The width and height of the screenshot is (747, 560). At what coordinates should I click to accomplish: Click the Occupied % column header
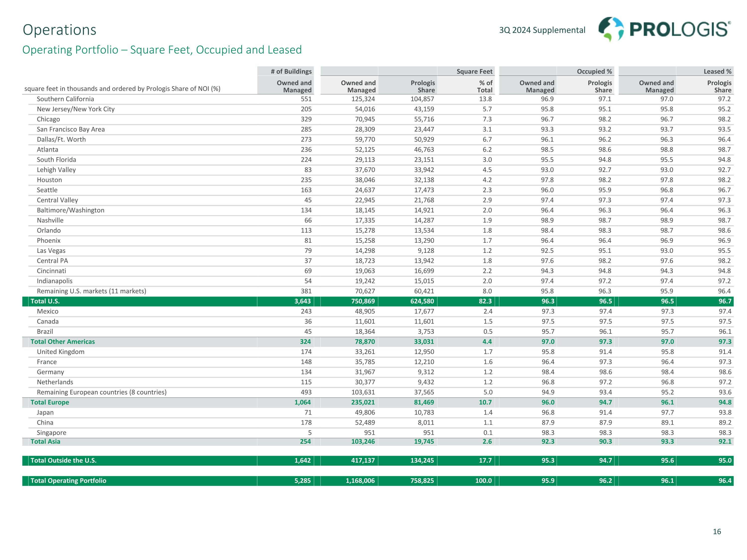tap(594, 71)
